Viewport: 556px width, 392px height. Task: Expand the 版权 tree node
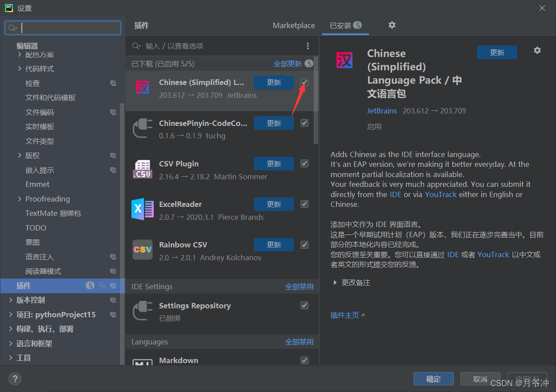click(20, 155)
